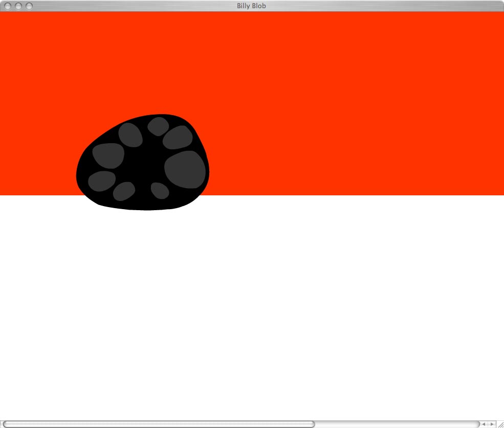Click the Billy Blob window title
The height and width of the screenshot is (428, 504).
(x=251, y=6)
